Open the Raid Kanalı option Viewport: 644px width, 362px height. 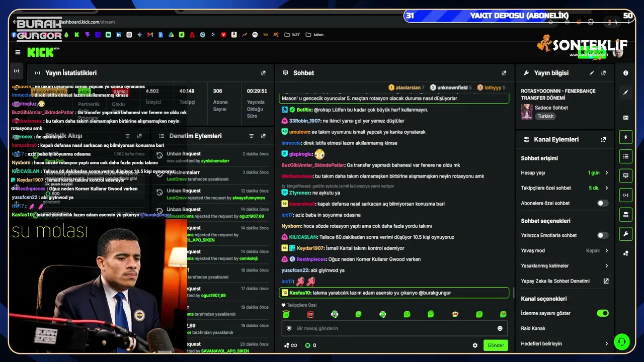(x=533, y=328)
